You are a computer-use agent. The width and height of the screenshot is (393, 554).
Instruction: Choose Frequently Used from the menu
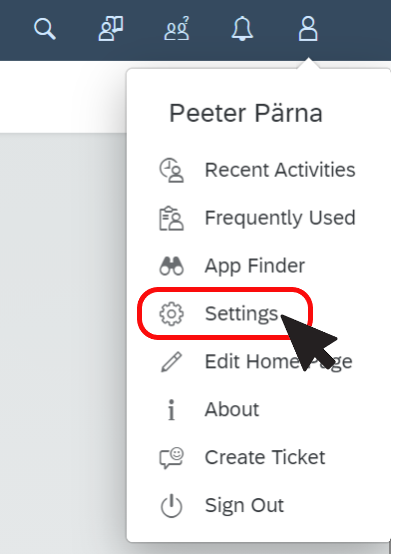tap(259, 218)
